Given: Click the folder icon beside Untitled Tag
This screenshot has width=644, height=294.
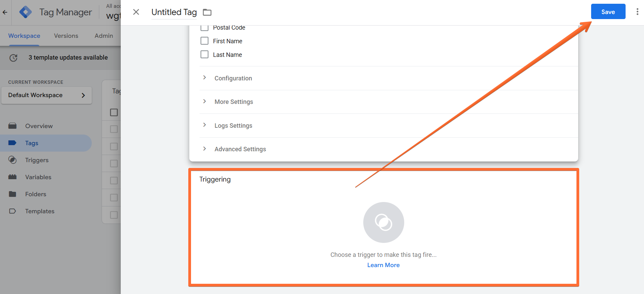Looking at the screenshot, I should point(207,13).
